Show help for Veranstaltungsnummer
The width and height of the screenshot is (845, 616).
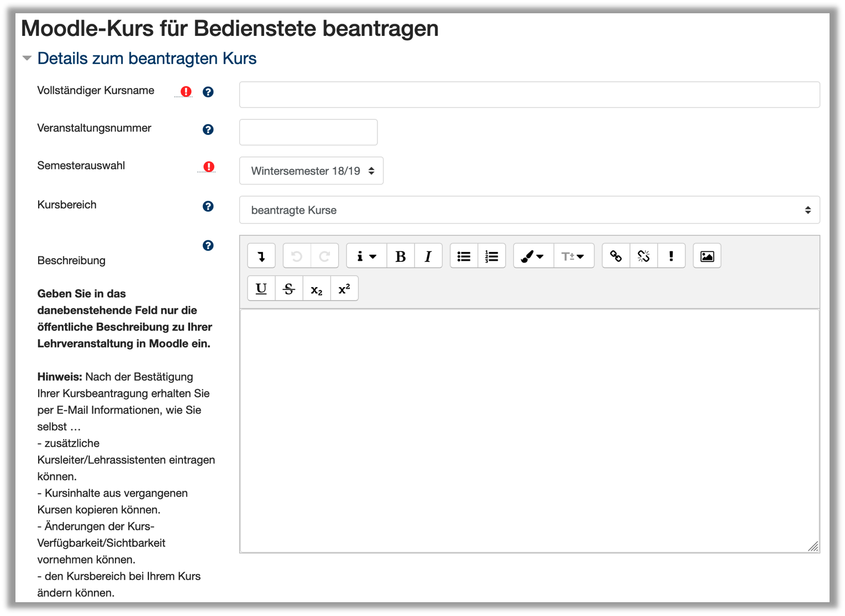(208, 130)
